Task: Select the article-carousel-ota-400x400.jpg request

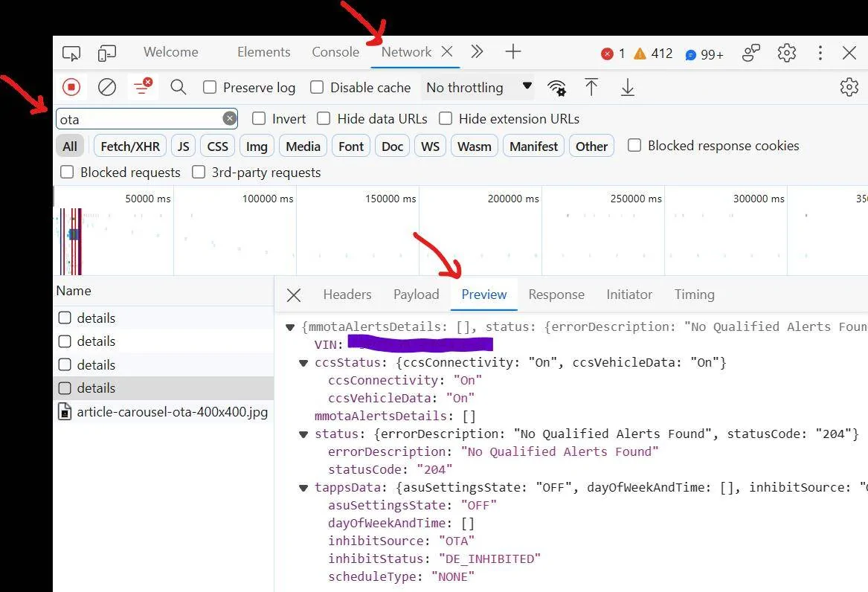Action: pyautogui.click(x=164, y=412)
